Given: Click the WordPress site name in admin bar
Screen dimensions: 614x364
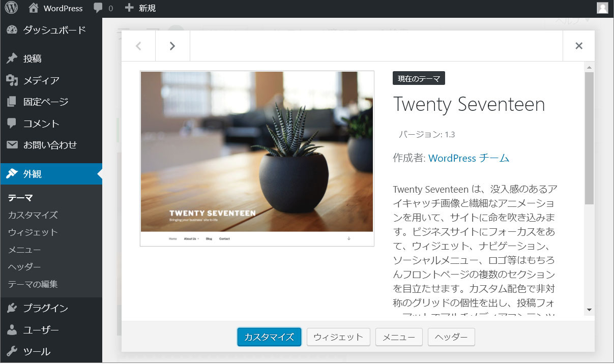Looking at the screenshot, I should (63, 8).
